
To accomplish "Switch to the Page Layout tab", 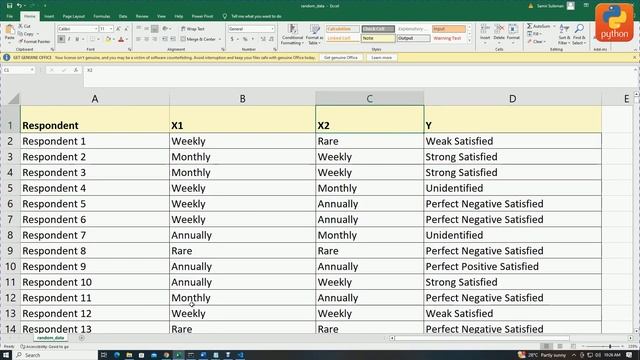I will [73, 16].
